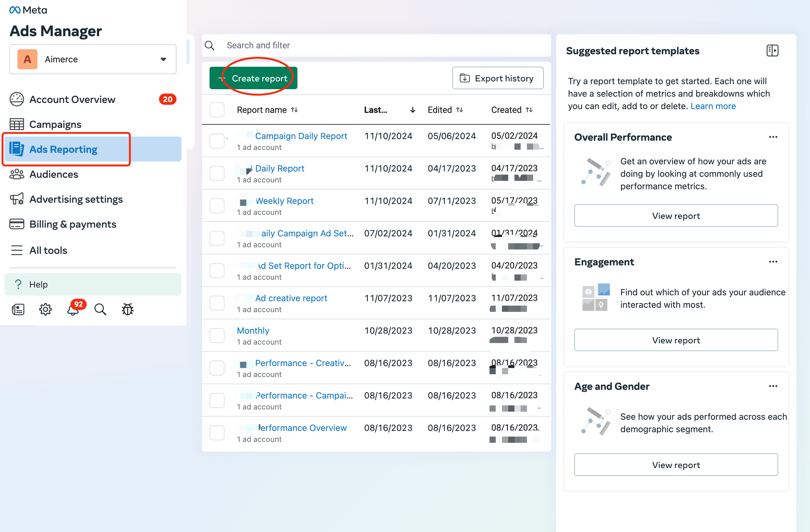This screenshot has height=532, width=810.
Task: Click the Create report button
Action: tap(253, 78)
